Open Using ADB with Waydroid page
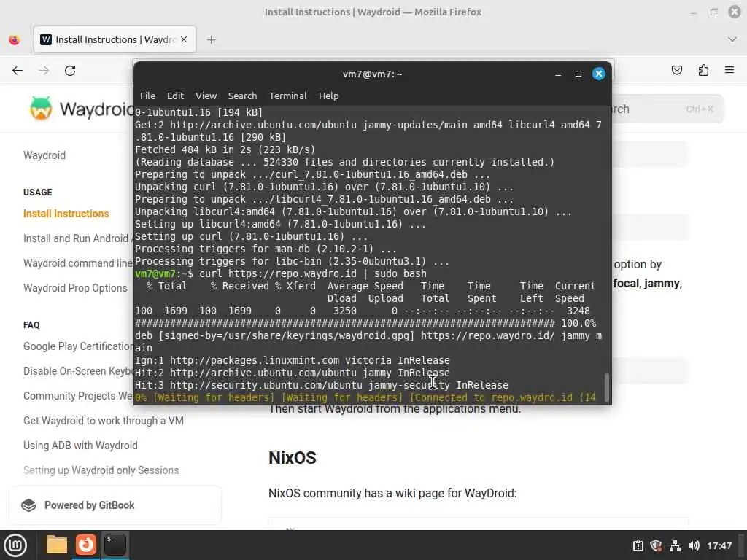 pyautogui.click(x=80, y=446)
